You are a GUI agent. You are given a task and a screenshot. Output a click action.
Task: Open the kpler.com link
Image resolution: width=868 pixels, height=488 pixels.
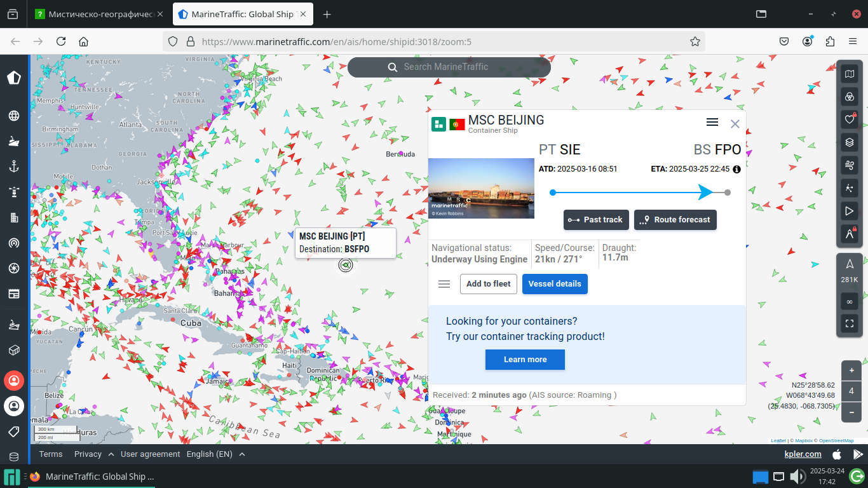click(x=803, y=454)
